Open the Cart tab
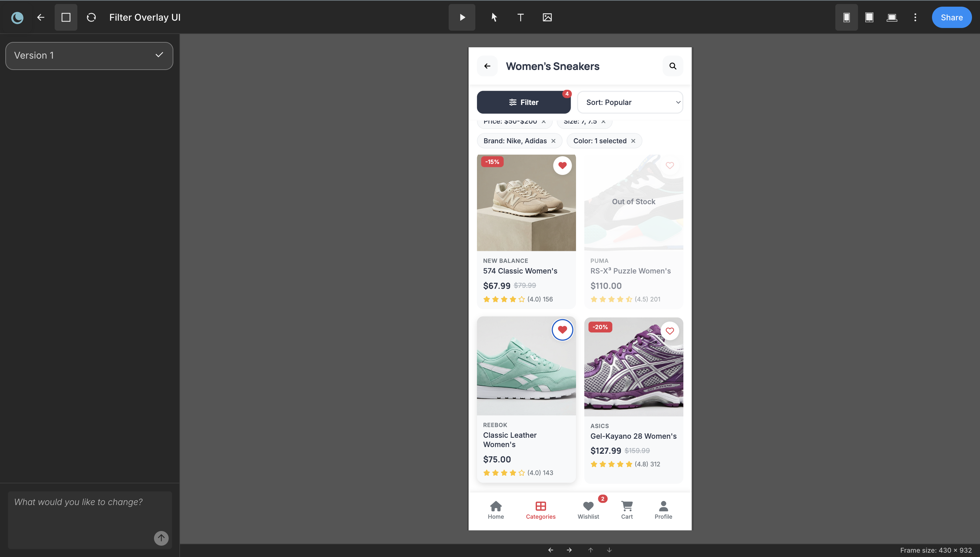 coord(627,510)
